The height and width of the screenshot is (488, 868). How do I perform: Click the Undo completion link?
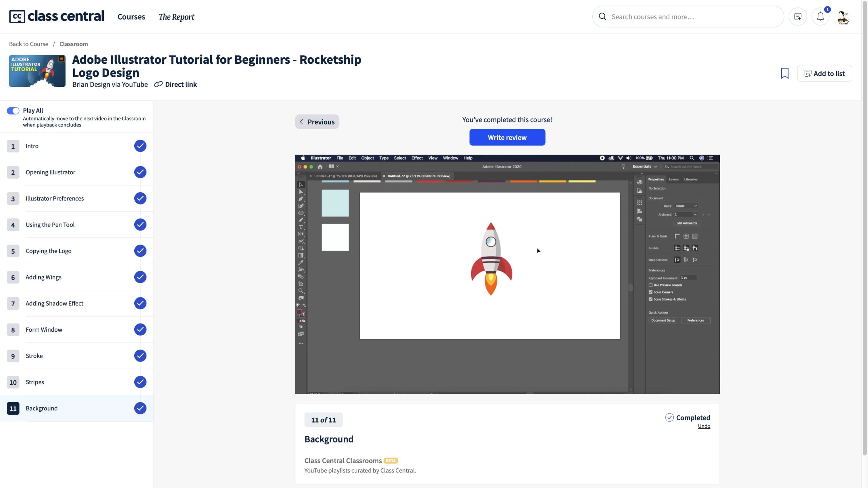pos(704,426)
